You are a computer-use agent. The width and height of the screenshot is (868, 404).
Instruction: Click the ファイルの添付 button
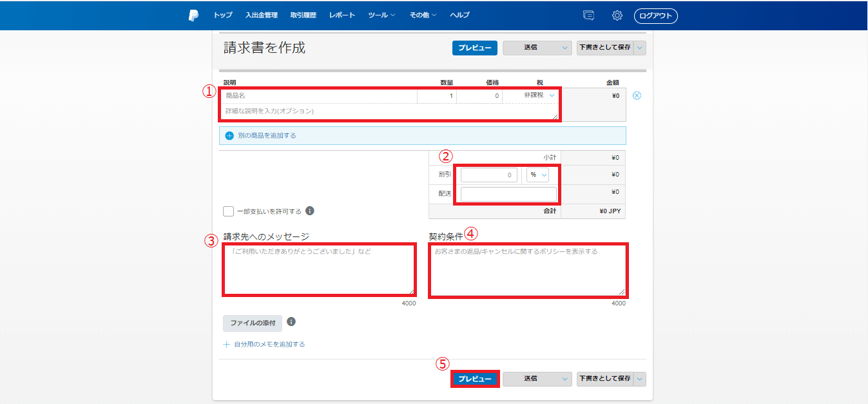[x=253, y=323]
